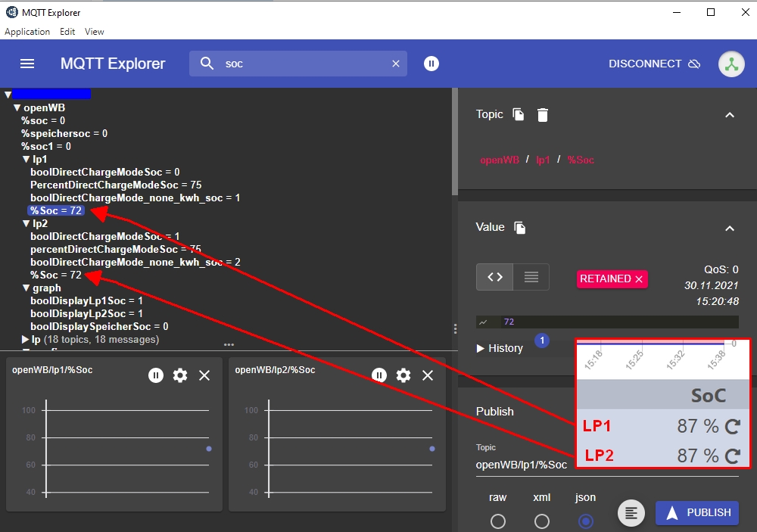Screen dimensions: 757x532
Task: Collapse the lp1 tree node
Action: [26, 160]
